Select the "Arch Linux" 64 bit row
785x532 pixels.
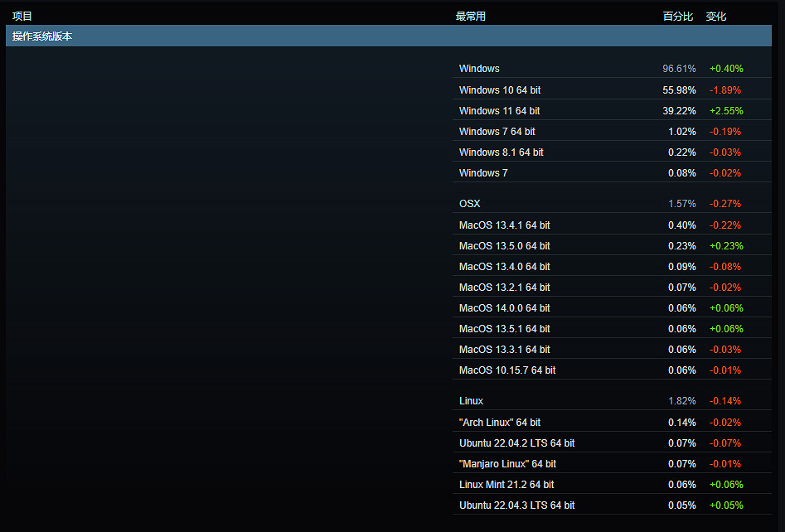pos(499,422)
